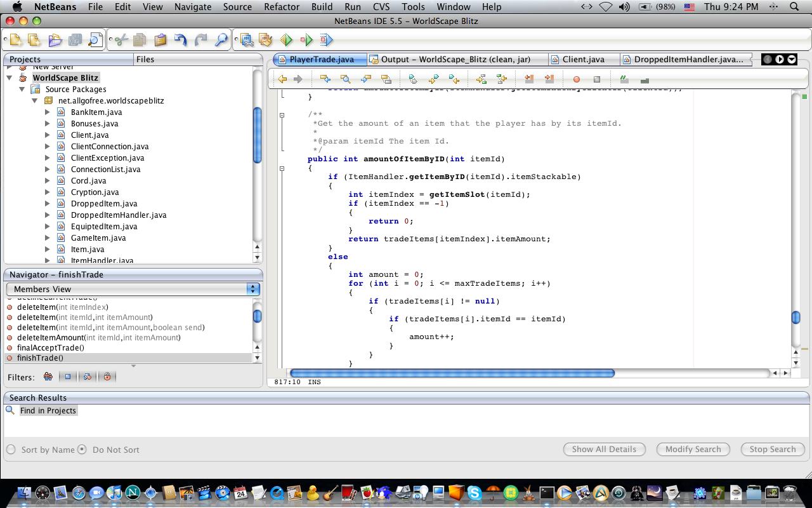Click the editor horizontal scrollbar thumb

click(x=452, y=373)
